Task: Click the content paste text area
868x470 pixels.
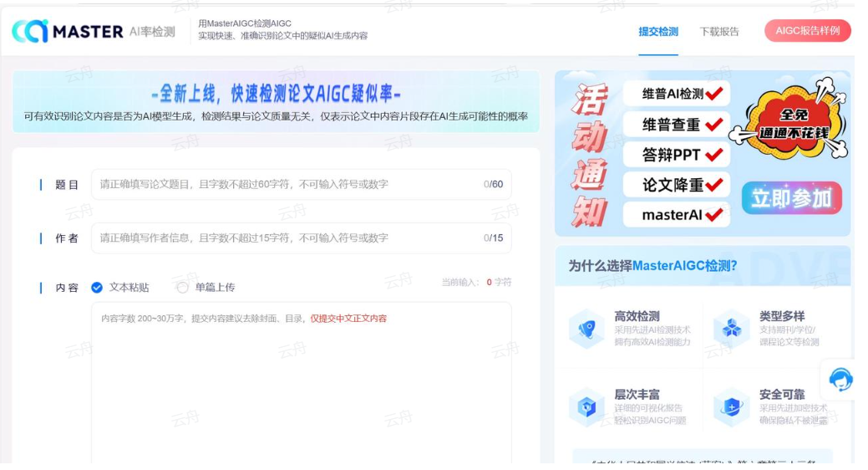Action: coord(301,382)
